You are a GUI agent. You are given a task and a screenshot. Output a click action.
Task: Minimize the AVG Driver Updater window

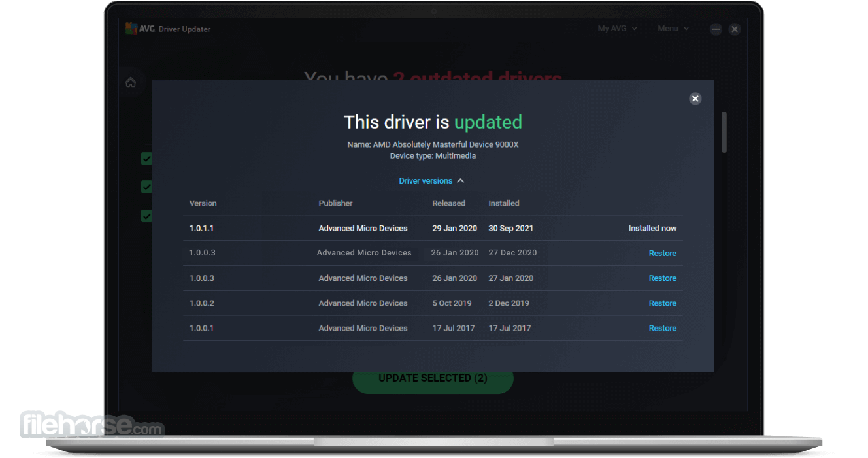tap(716, 29)
